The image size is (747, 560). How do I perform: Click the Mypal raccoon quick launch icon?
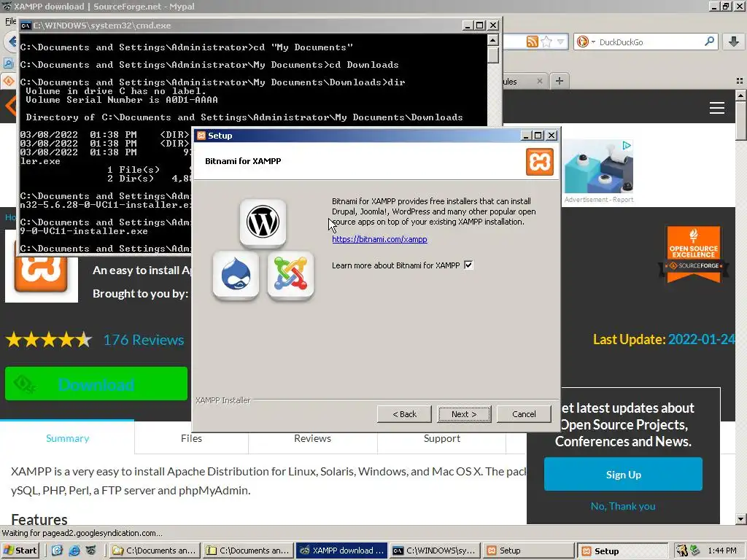tap(90, 551)
